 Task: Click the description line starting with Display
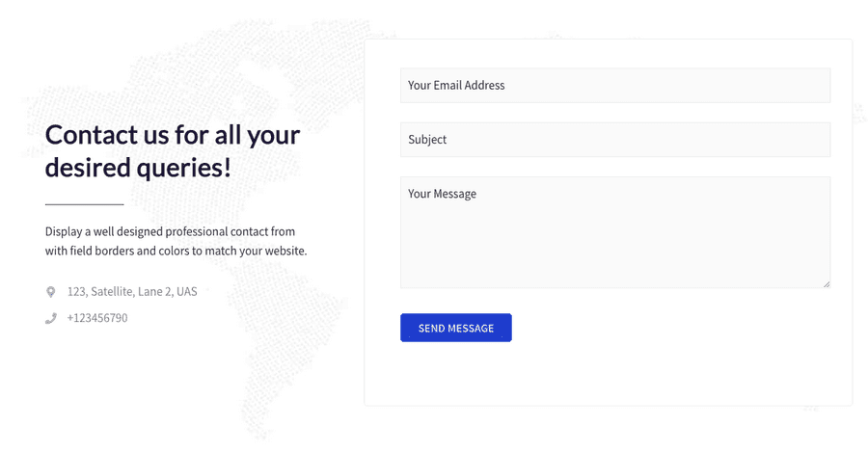pyautogui.click(x=170, y=231)
